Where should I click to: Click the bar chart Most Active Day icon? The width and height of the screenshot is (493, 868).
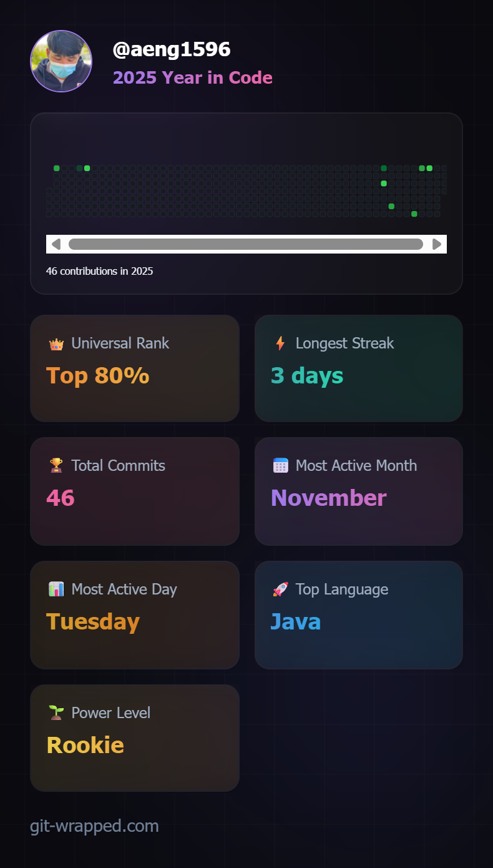click(56, 589)
